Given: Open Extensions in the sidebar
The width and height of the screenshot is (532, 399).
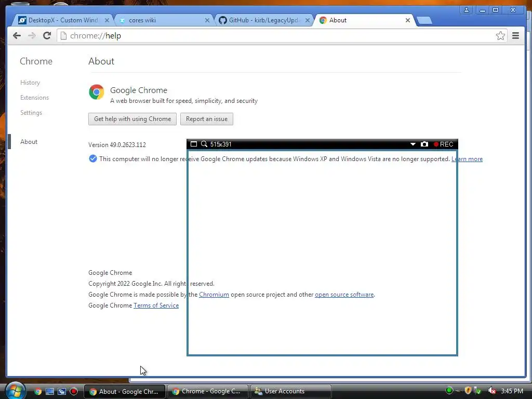Looking at the screenshot, I should [x=34, y=98].
